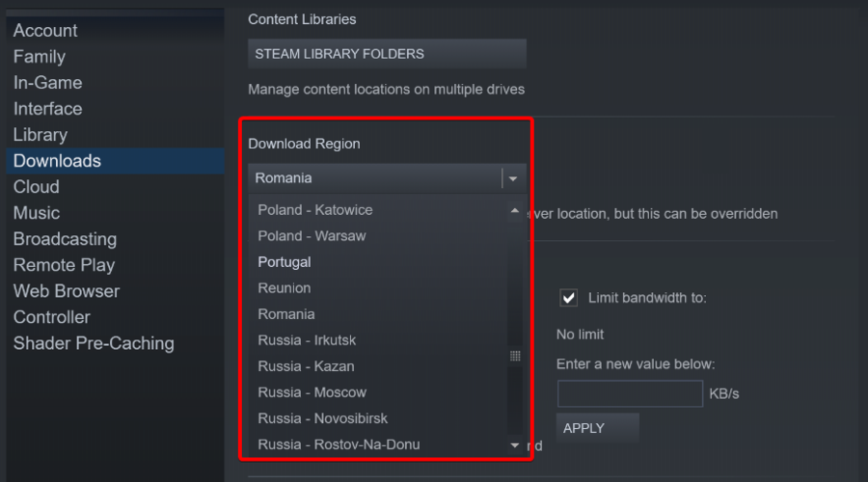Screen dimensions: 868x482
Task: Open the Shader Pre-Caching settings
Action: pyautogui.click(x=94, y=343)
